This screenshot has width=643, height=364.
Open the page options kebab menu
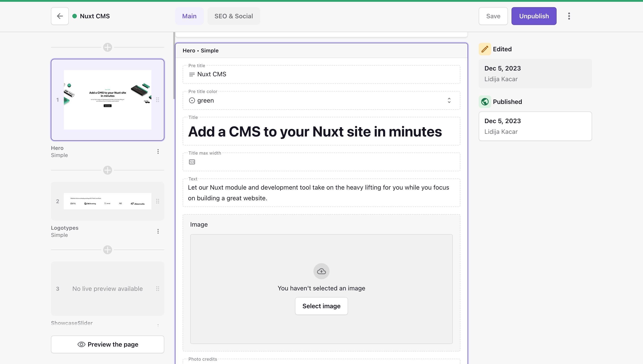[569, 16]
